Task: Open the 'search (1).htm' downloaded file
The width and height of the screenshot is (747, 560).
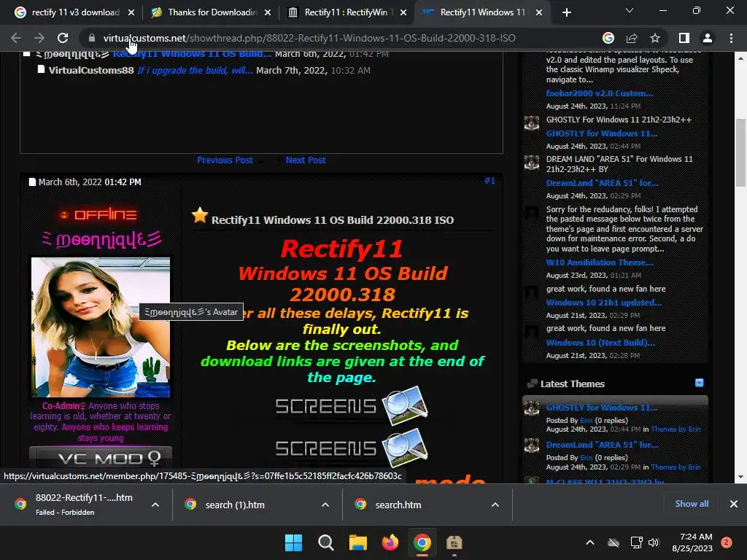Action: click(x=234, y=505)
